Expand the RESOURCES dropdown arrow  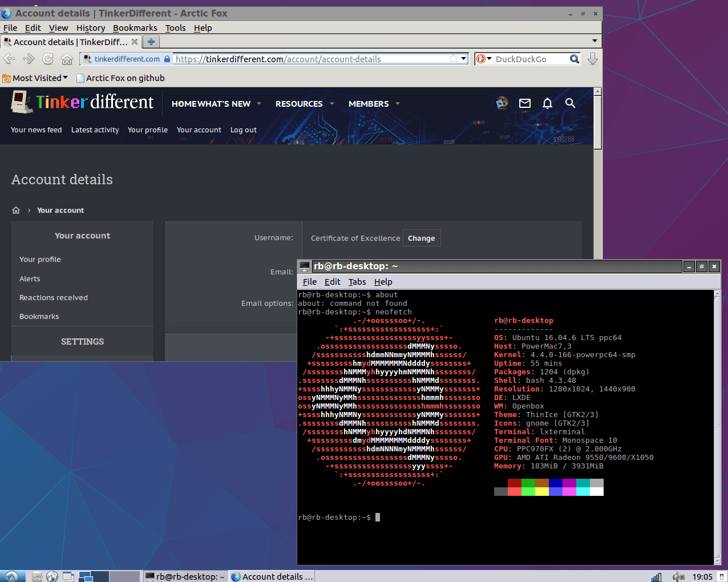coord(331,103)
